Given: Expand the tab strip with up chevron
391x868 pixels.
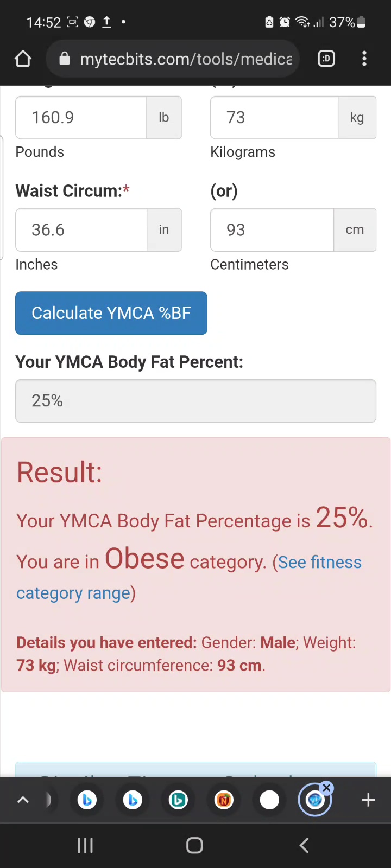Looking at the screenshot, I should 23,800.
